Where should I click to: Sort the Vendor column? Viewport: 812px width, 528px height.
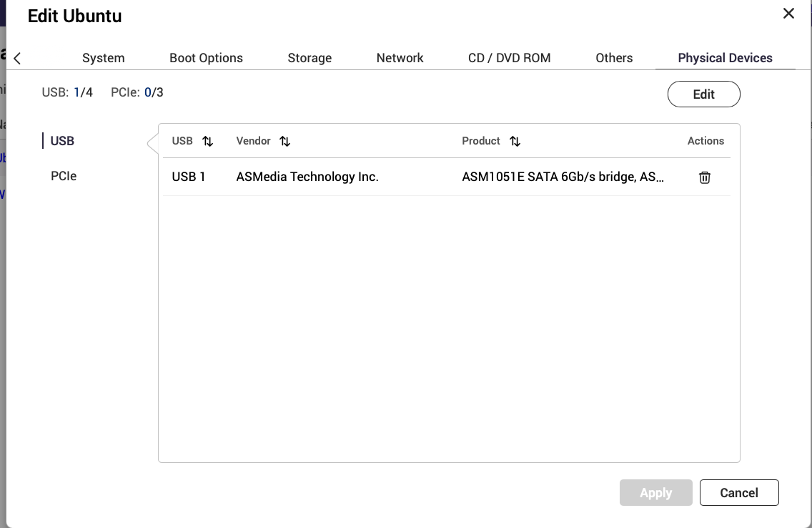tap(284, 142)
